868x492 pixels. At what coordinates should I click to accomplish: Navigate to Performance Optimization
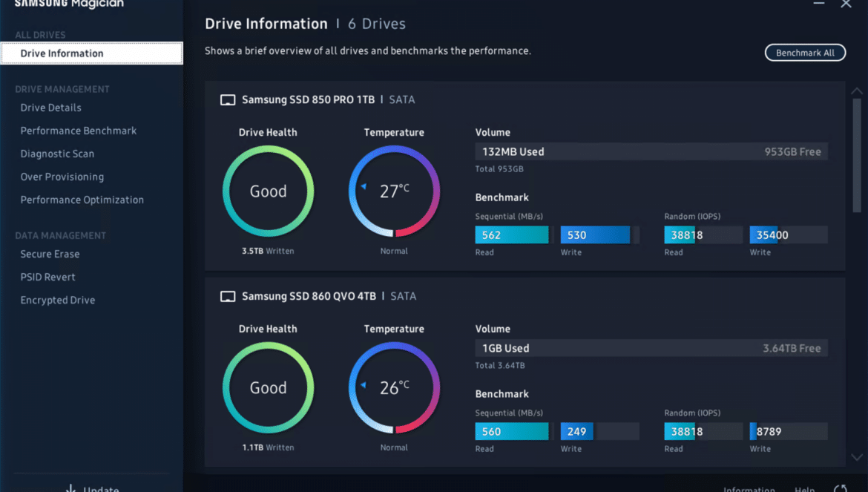(x=82, y=200)
